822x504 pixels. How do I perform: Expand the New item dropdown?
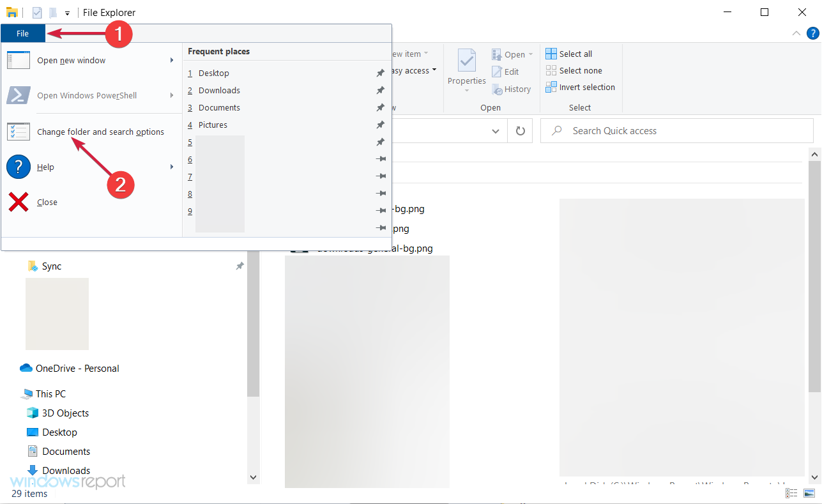click(426, 54)
